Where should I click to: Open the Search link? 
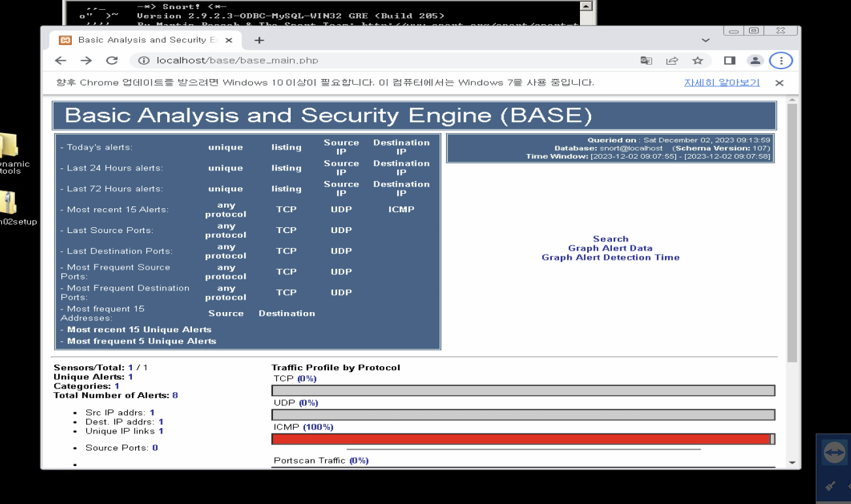pos(611,240)
